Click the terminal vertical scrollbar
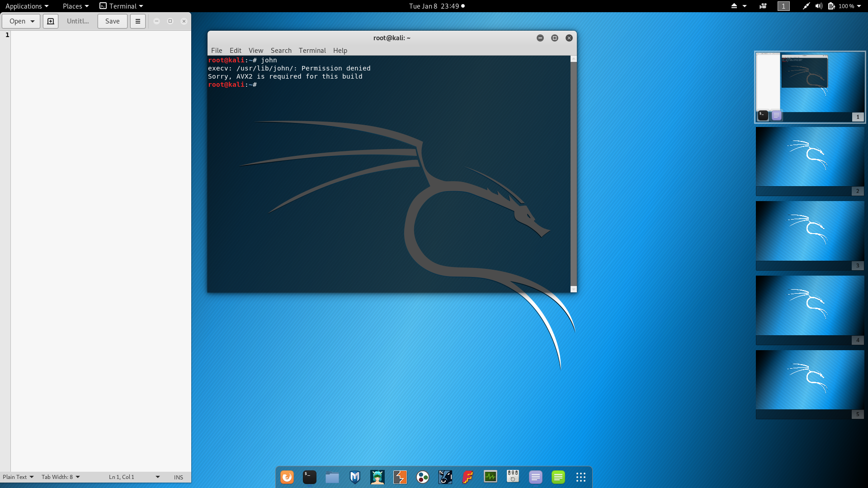This screenshot has width=868, height=488. point(574,174)
